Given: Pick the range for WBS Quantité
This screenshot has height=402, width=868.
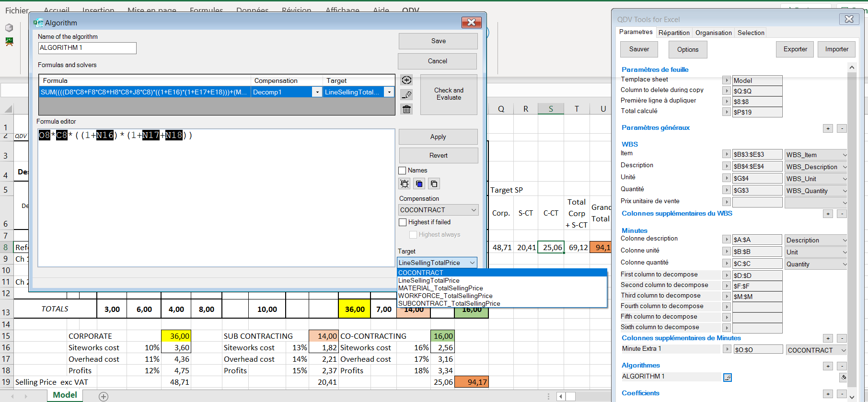Looking at the screenshot, I should 727,190.
